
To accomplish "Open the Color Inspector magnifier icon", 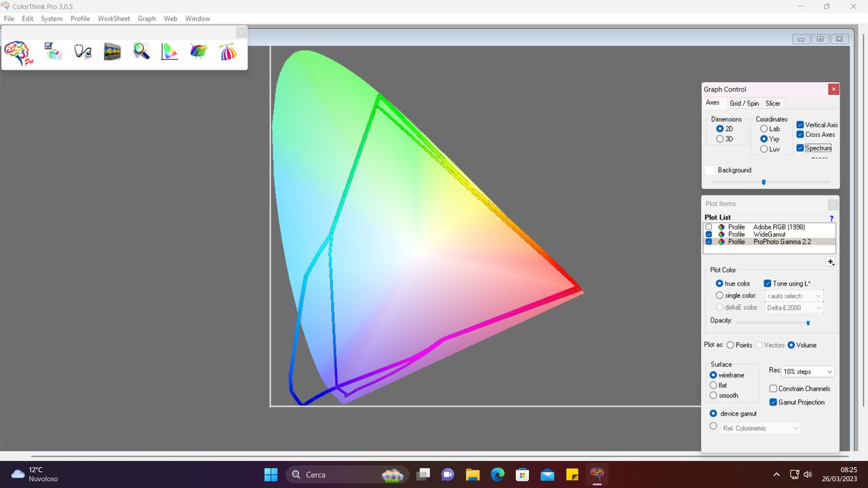I will coord(141,53).
